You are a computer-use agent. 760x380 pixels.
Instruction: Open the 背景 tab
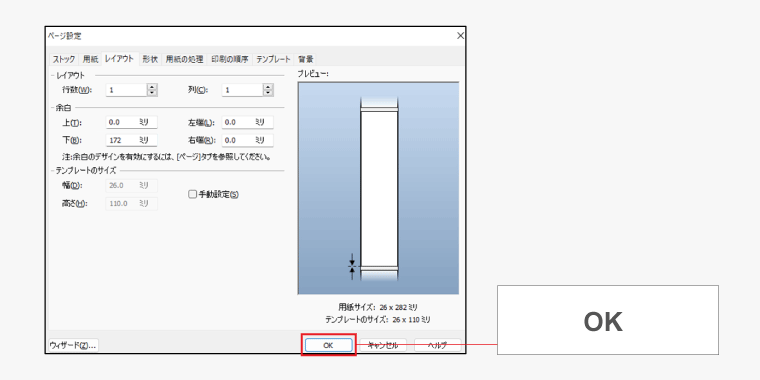305,59
